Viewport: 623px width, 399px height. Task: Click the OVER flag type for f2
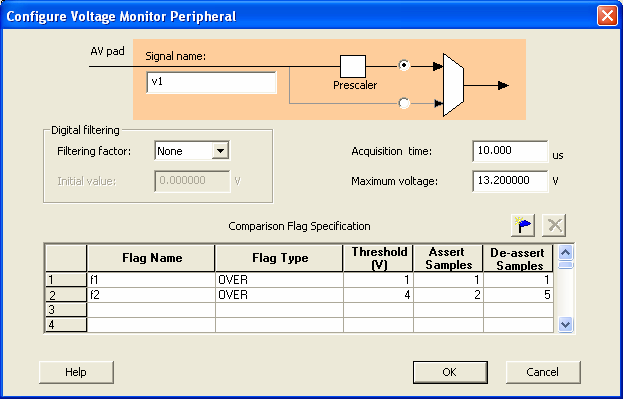pyautogui.click(x=279, y=295)
